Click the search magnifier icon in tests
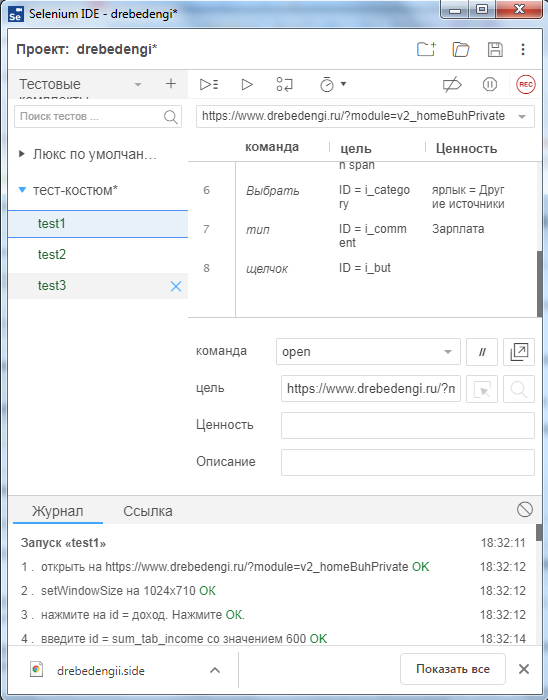 pos(171,117)
